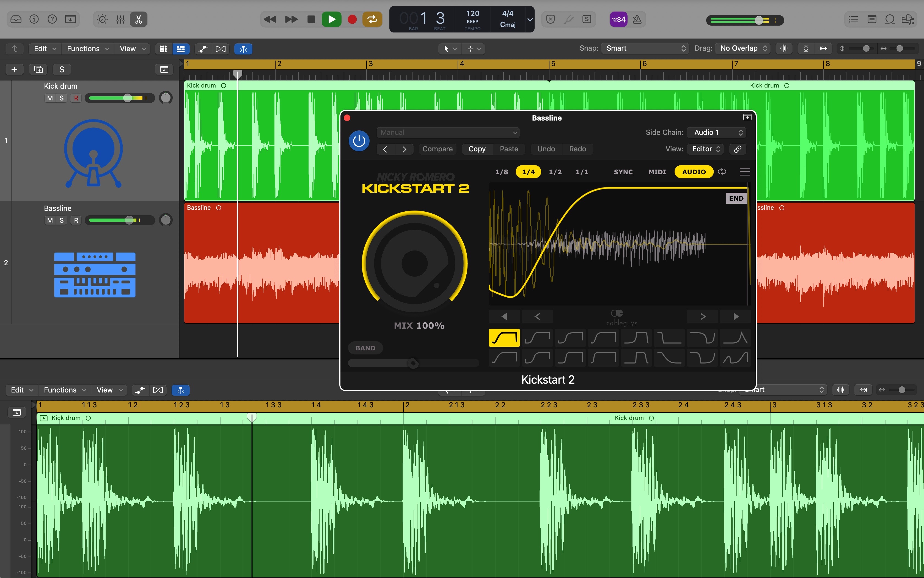Click Copy button in plugin header
This screenshot has width=924, height=578.
[477, 149]
